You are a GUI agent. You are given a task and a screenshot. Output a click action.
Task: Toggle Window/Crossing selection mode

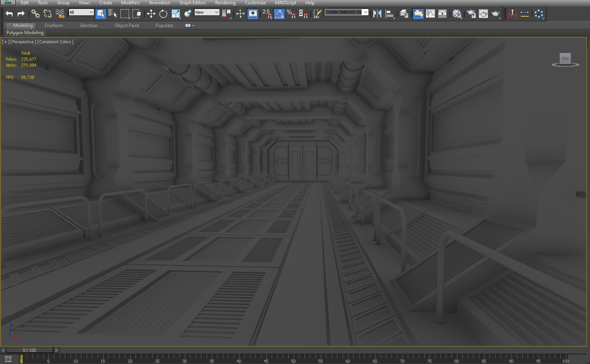click(x=137, y=14)
